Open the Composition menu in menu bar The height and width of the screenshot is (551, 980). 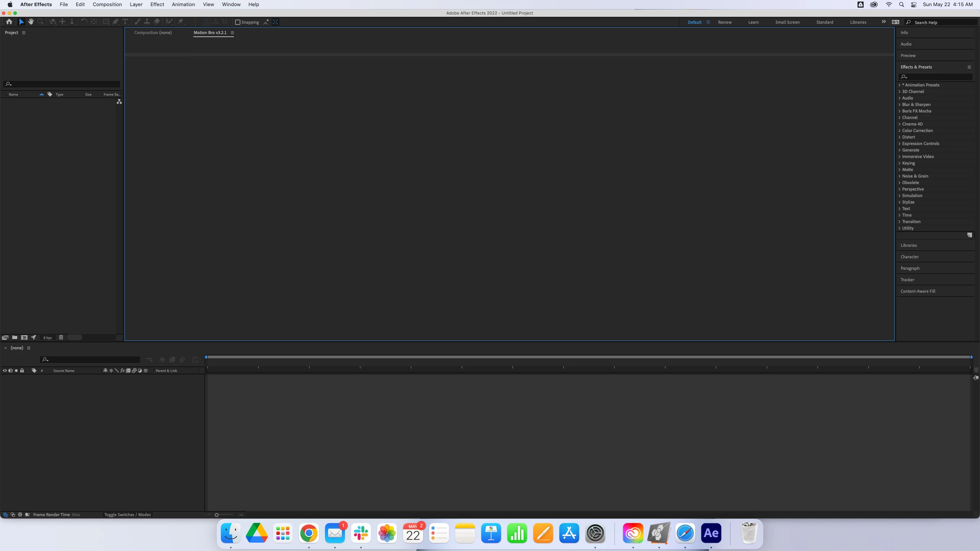(x=107, y=5)
